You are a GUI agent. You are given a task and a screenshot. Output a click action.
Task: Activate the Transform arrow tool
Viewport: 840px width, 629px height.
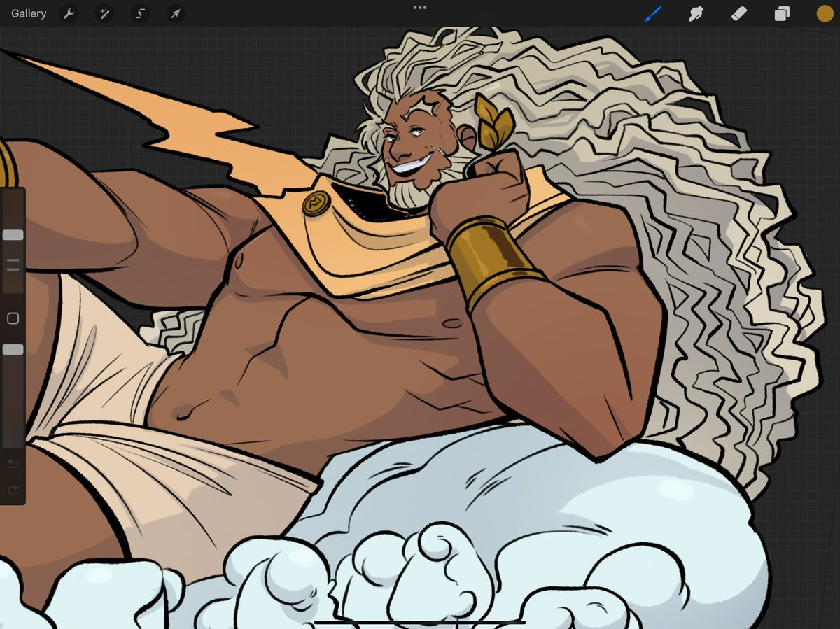click(x=176, y=13)
